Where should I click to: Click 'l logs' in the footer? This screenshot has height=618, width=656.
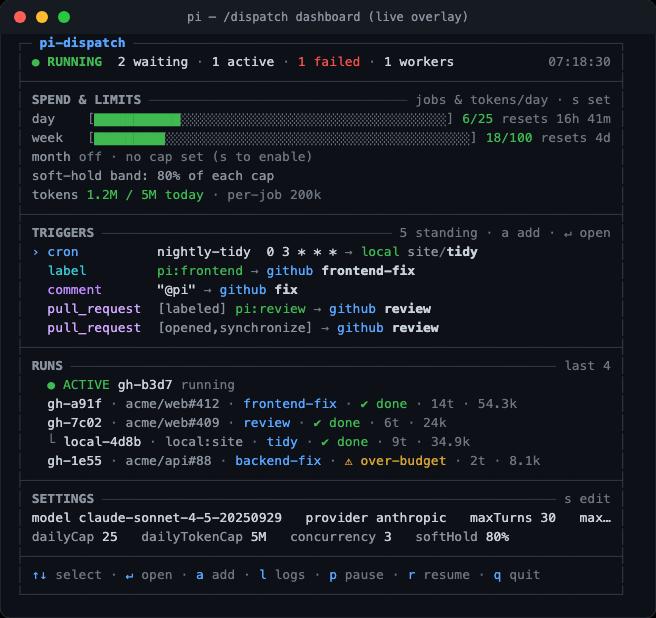282,575
